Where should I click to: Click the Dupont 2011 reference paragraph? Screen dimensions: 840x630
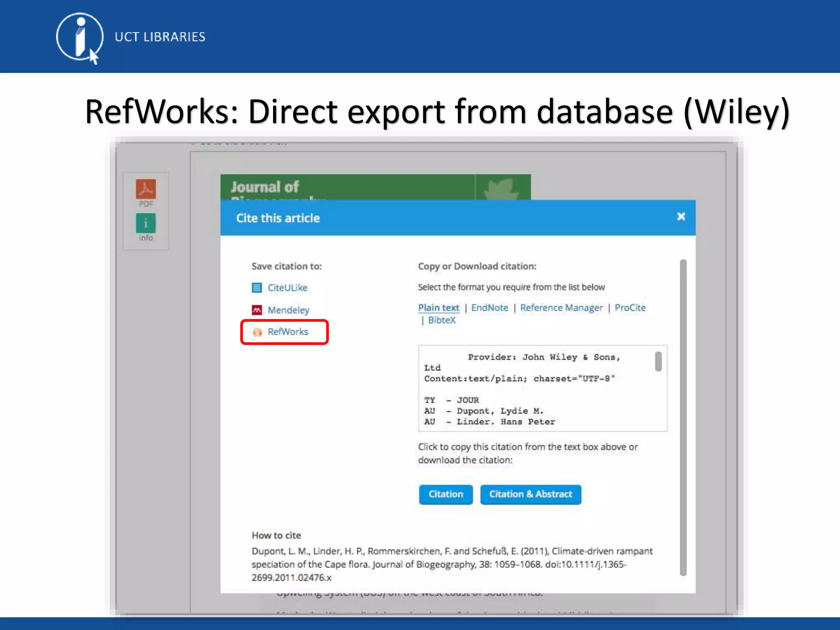[x=452, y=564]
